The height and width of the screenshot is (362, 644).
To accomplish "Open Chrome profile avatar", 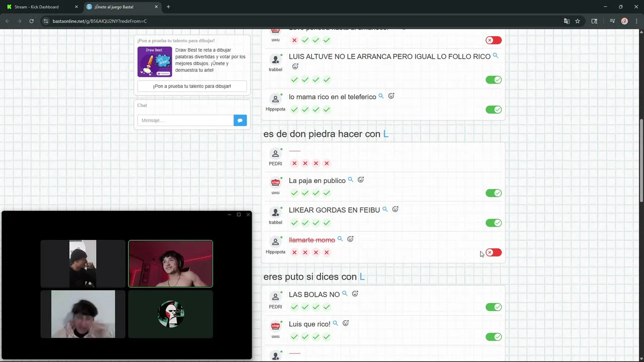I will pyautogui.click(x=624, y=21).
